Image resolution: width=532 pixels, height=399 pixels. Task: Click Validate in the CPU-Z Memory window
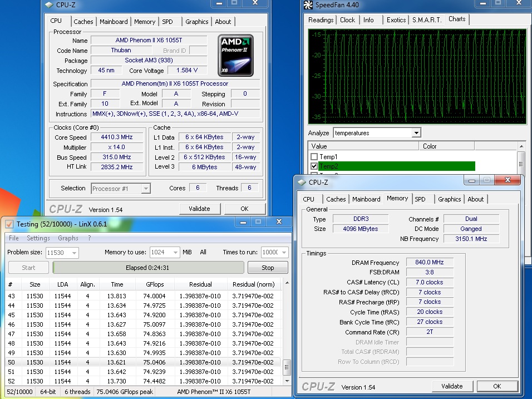click(x=452, y=386)
